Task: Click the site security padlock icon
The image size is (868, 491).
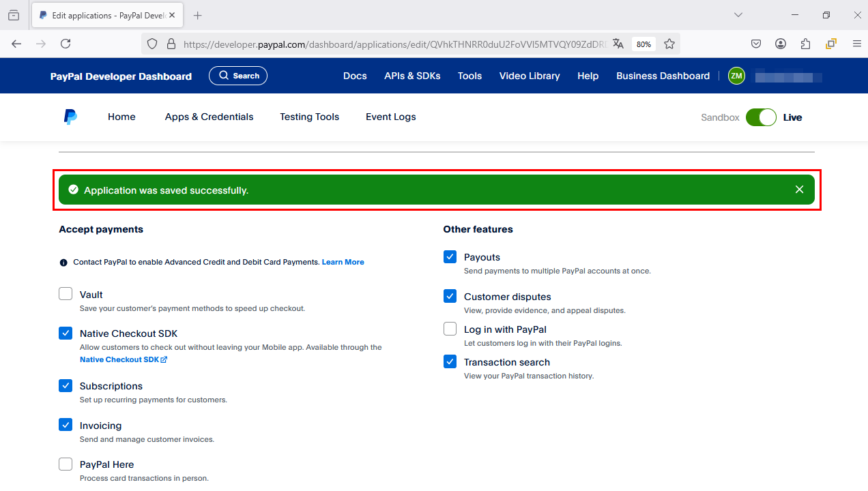Action: (x=171, y=44)
